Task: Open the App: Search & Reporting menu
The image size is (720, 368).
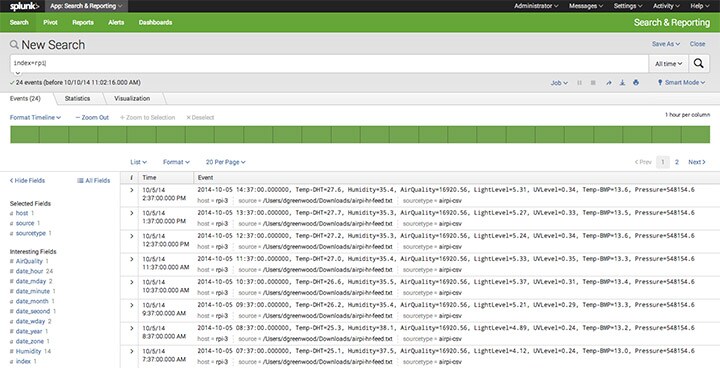Action: click(86, 6)
